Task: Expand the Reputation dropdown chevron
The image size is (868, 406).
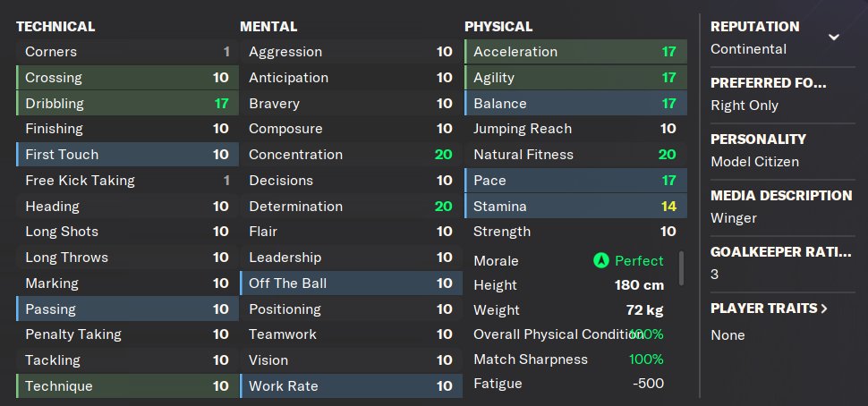Action: point(834,38)
